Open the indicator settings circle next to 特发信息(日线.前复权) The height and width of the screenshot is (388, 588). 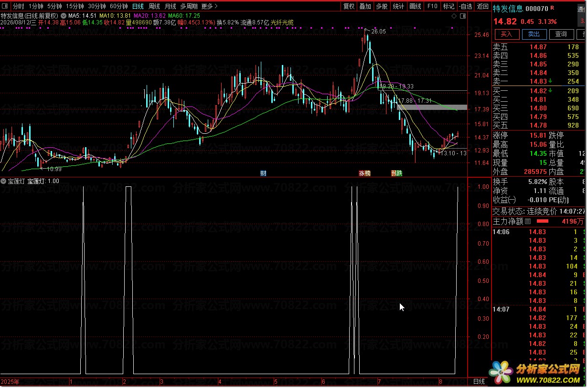[x=63, y=15]
